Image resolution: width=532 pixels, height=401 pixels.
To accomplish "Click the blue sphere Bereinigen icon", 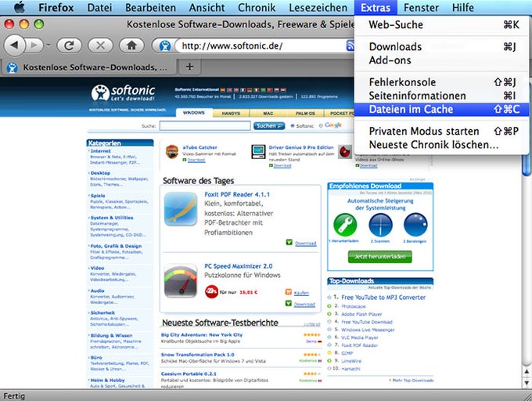I will [415, 225].
